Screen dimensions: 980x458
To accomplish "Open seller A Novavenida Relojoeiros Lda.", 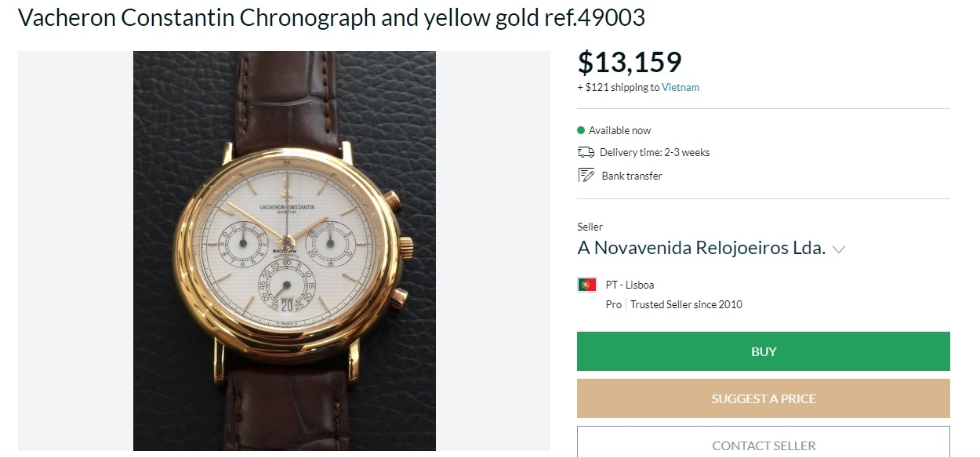I will click(701, 249).
